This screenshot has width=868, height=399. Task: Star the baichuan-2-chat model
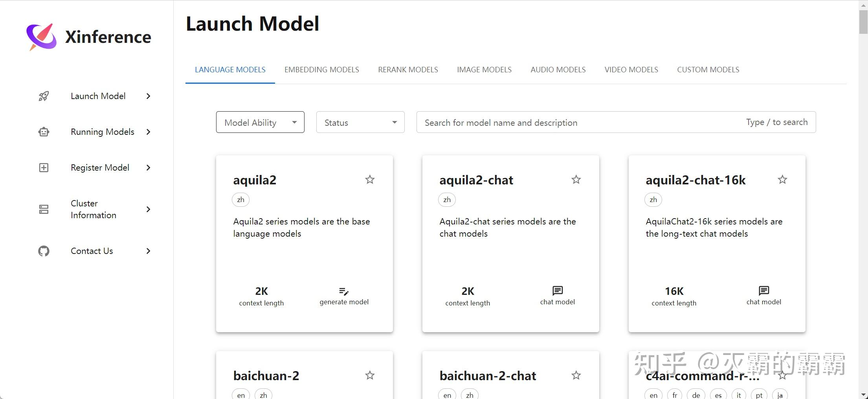coord(576,375)
